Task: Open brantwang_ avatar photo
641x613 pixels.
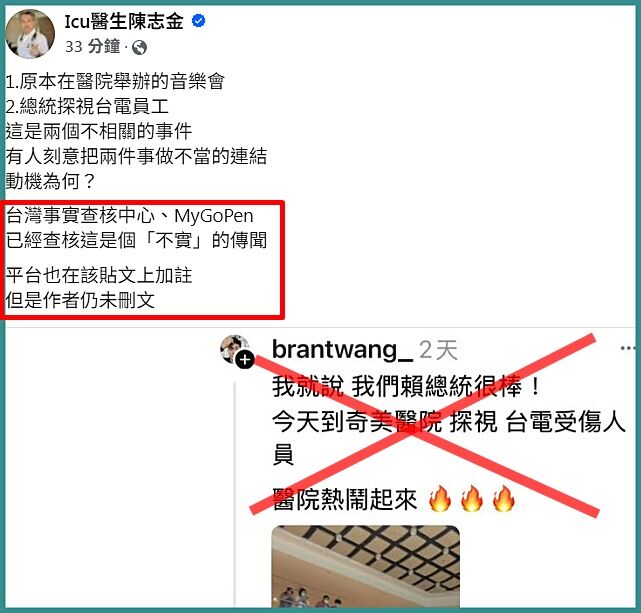Action: coord(235,349)
